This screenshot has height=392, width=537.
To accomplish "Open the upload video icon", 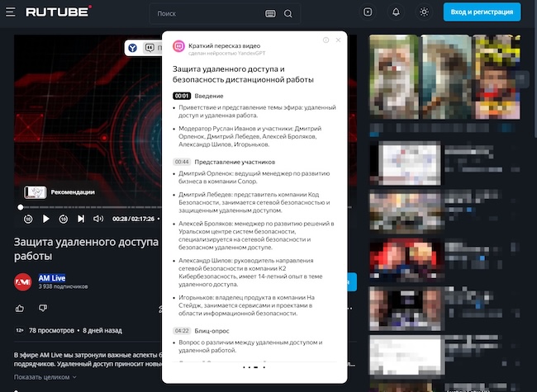I will pyautogui.click(x=368, y=12).
